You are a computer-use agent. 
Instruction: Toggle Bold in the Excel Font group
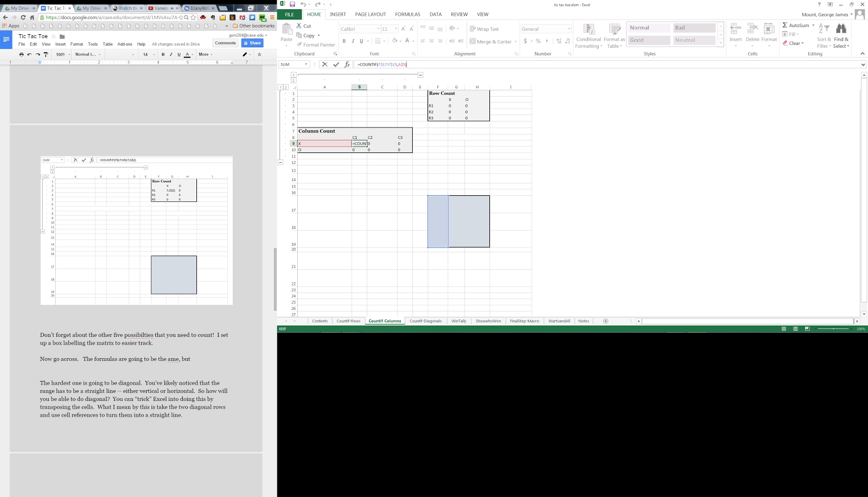(x=344, y=41)
